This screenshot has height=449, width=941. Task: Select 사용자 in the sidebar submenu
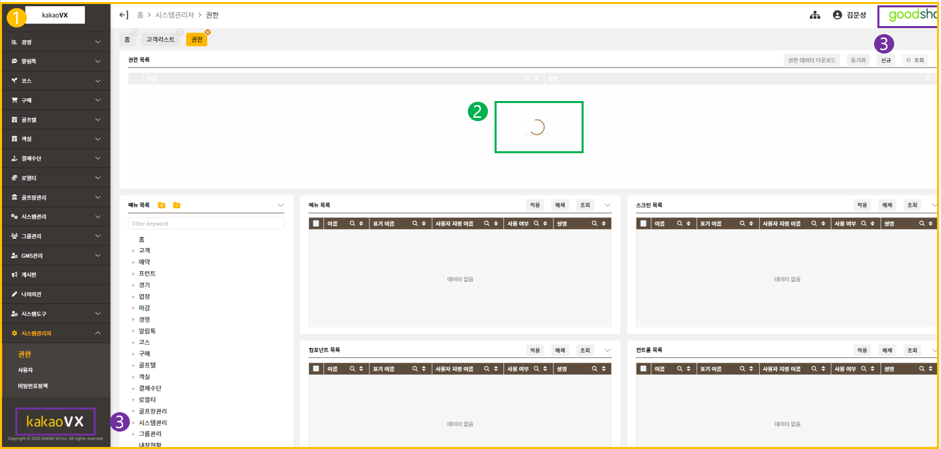tap(25, 370)
